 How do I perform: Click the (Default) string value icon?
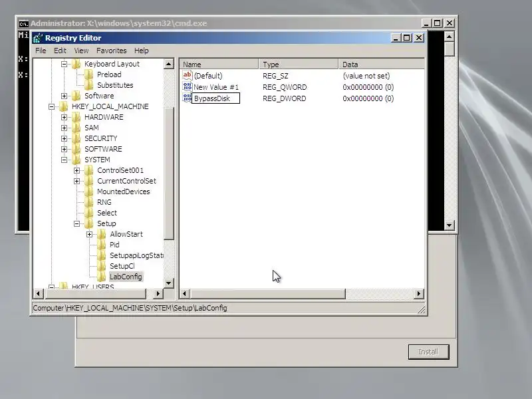(x=188, y=75)
